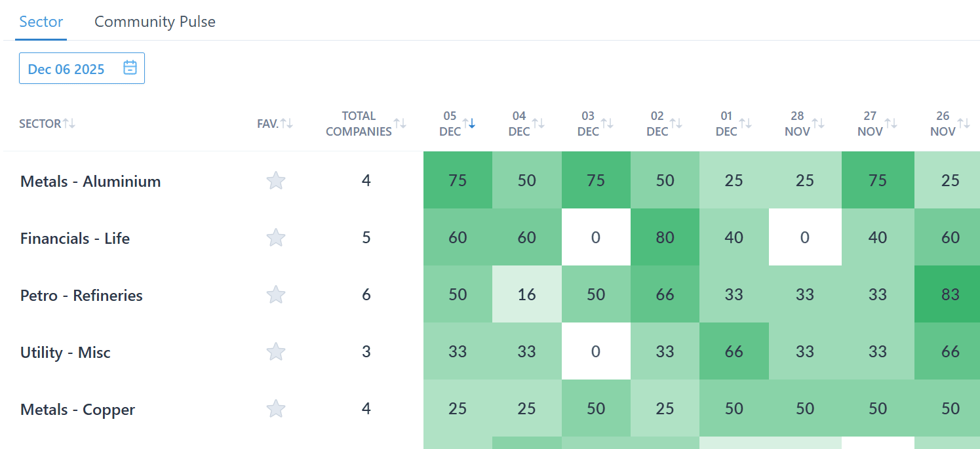Toggle favorite star for Financials - Life
980x449 pixels.
pyautogui.click(x=276, y=238)
